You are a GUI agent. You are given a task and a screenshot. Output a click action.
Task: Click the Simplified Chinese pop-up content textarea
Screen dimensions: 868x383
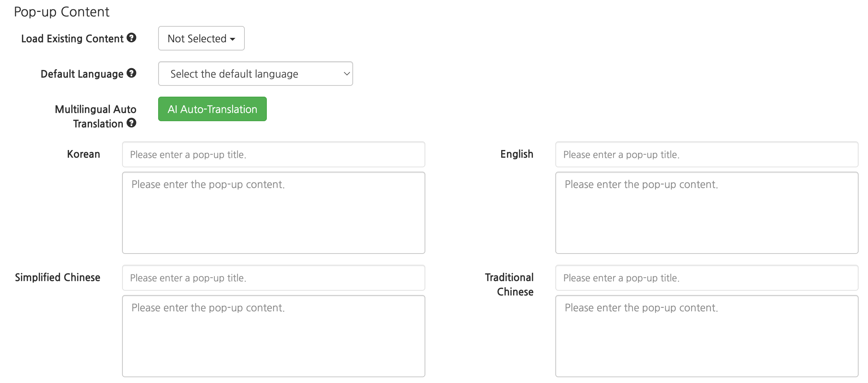[273, 336]
